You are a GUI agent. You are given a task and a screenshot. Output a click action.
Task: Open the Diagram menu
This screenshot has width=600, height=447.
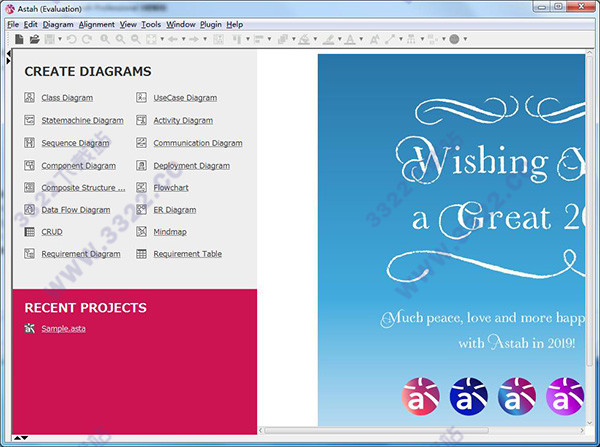coord(58,24)
